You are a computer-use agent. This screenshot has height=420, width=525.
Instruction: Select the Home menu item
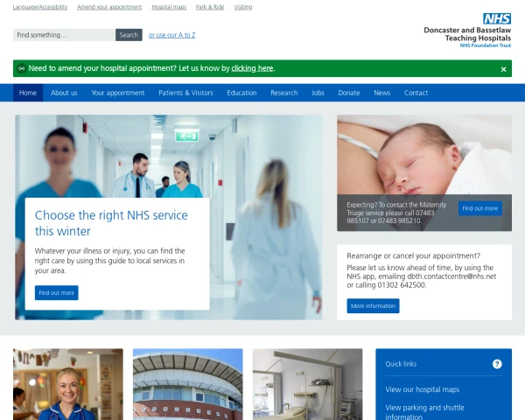pos(28,93)
